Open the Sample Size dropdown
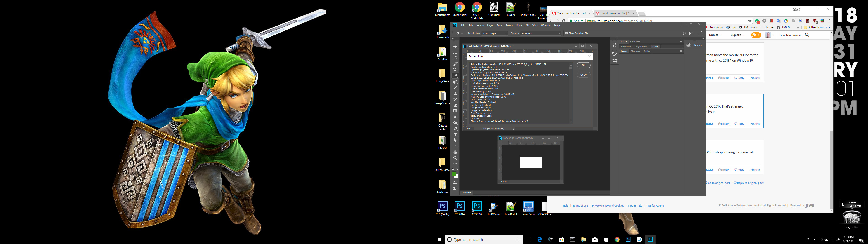 pyautogui.click(x=495, y=33)
